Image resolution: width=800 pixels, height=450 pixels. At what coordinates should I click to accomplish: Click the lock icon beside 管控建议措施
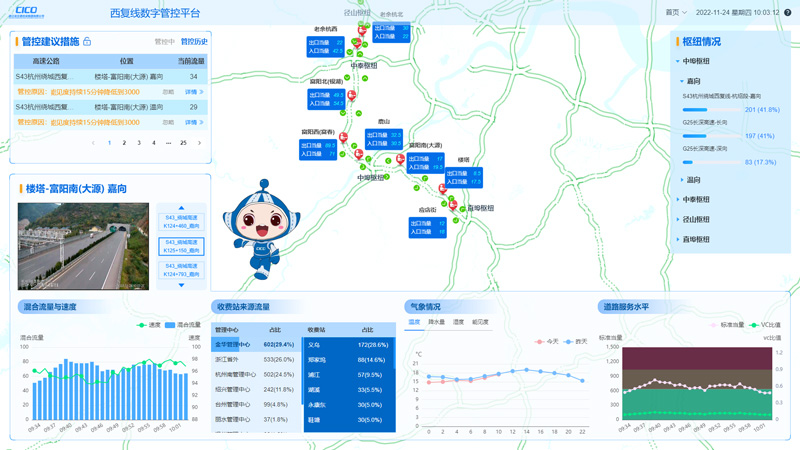coord(87,42)
